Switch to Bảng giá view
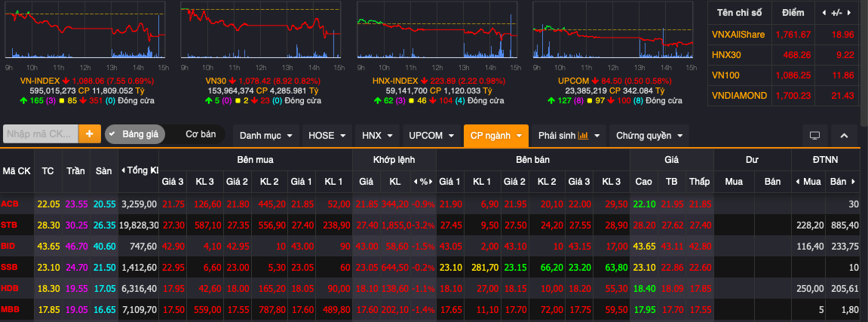Screen dimensions: 868x322 coord(134,134)
